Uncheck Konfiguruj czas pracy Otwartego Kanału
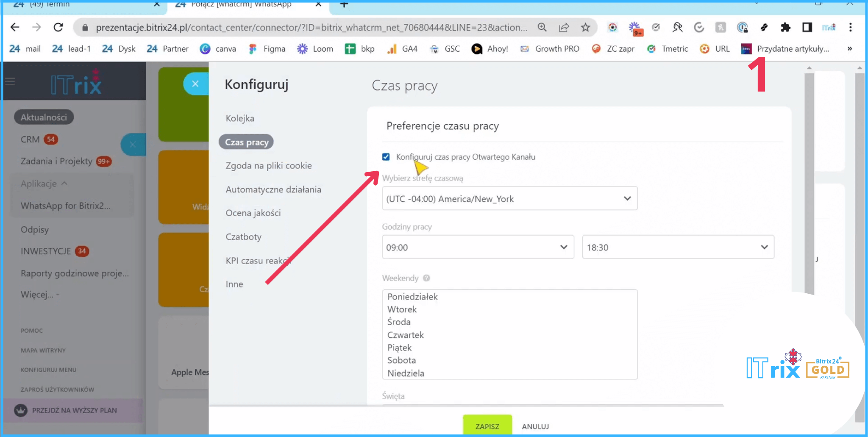868x437 pixels. pyautogui.click(x=386, y=157)
